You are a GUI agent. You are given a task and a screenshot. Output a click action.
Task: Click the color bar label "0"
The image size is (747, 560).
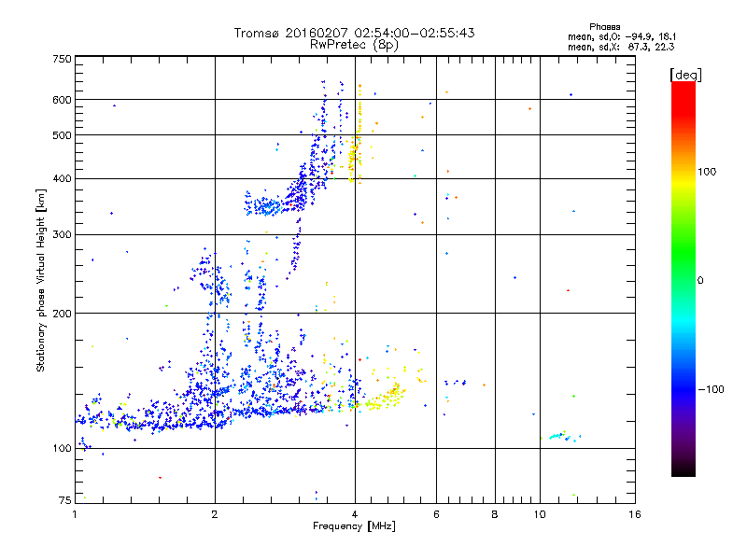click(700, 281)
